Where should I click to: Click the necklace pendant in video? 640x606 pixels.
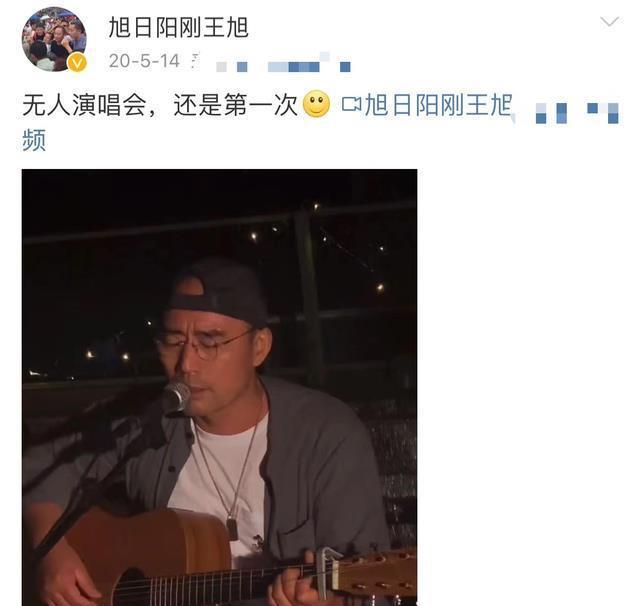[x=233, y=528]
